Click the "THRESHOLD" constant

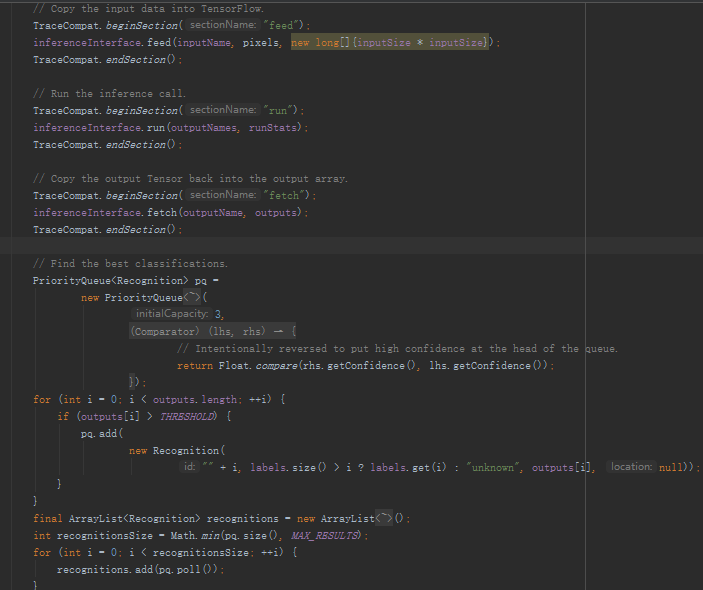click(x=187, y=416)
